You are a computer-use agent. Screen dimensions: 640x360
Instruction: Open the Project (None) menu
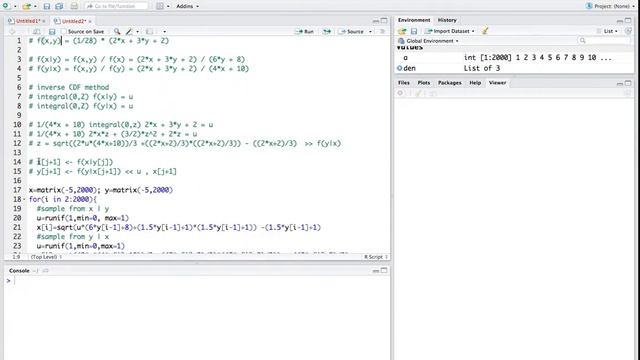[611, 6]
